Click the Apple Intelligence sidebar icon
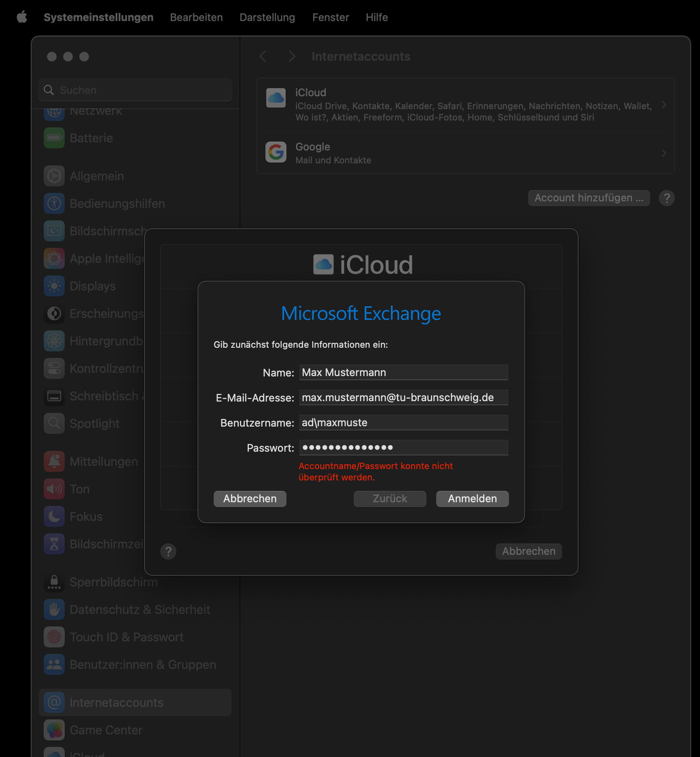The height and width of the screenshot is (757, 700). pyautogui.click(x=54, y=258)
